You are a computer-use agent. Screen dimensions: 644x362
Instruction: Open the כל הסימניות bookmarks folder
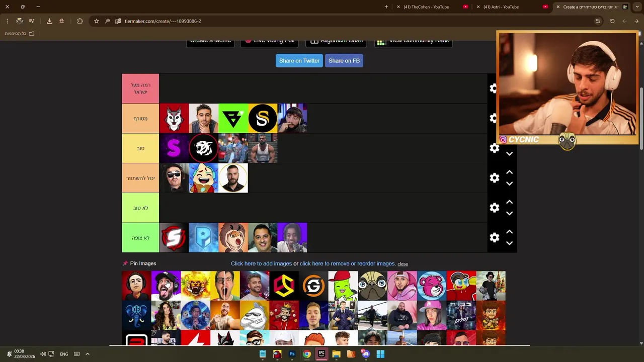pyautogui.click(x=20, y=33)
